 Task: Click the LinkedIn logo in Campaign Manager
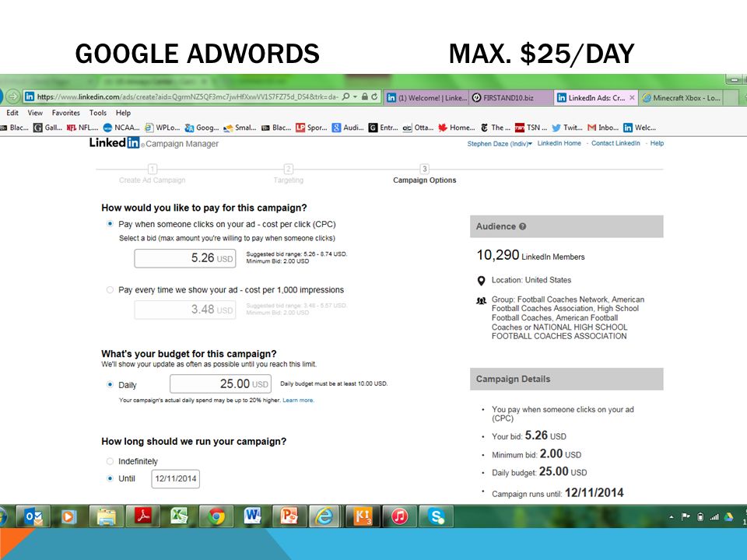[x=114, y=143]
